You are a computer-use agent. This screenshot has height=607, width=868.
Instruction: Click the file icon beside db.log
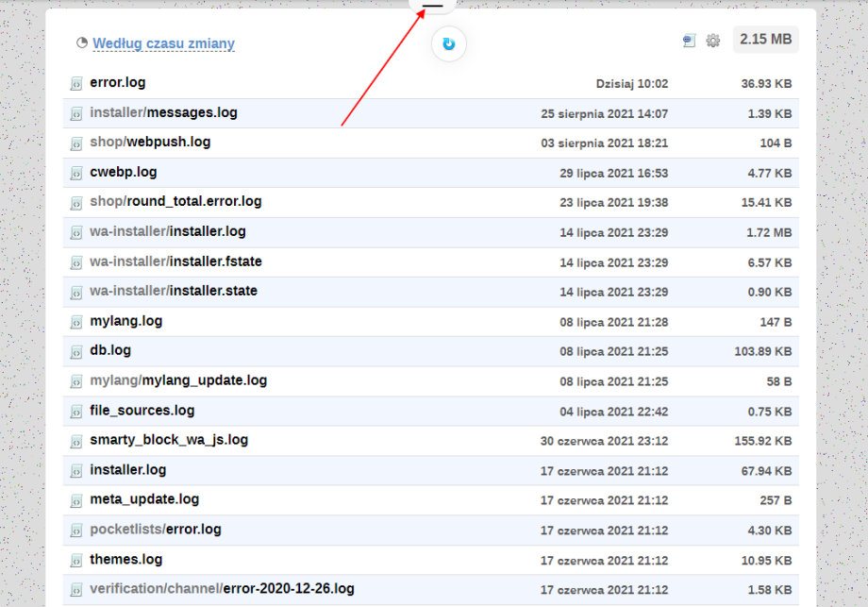(x=76, y=352)
